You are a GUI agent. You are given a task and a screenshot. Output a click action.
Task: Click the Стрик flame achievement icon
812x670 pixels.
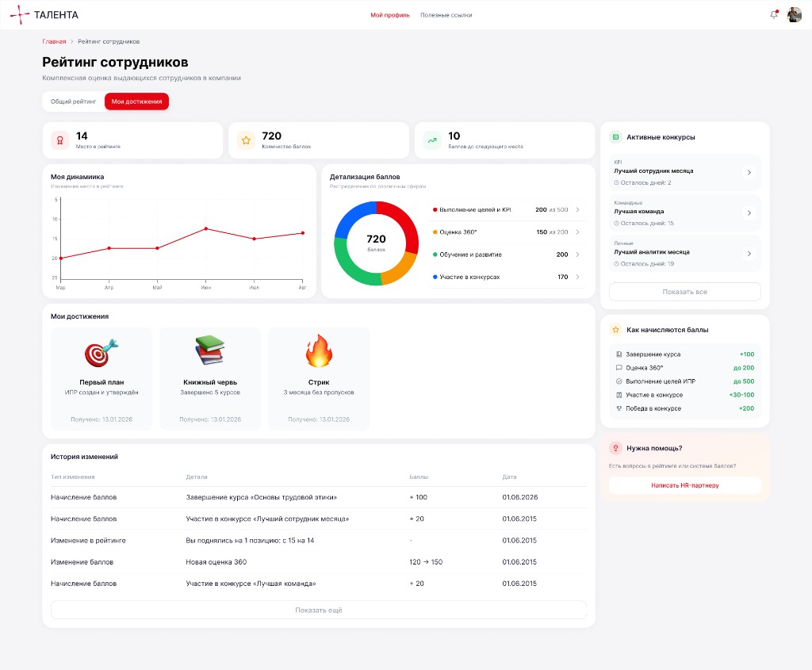(319, 350)
